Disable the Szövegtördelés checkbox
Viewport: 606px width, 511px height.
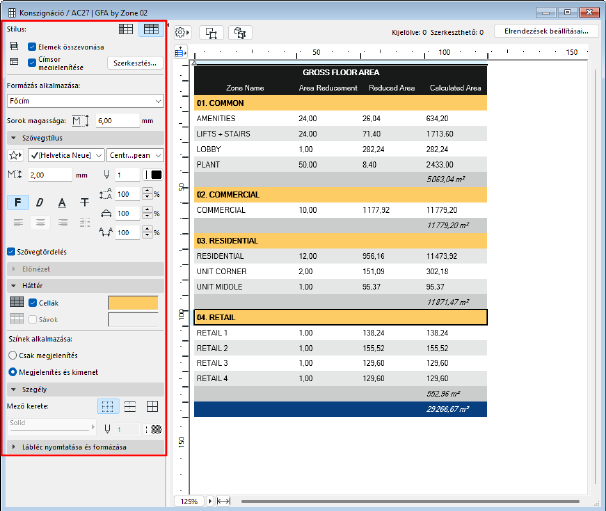click(x=11, y=251)
